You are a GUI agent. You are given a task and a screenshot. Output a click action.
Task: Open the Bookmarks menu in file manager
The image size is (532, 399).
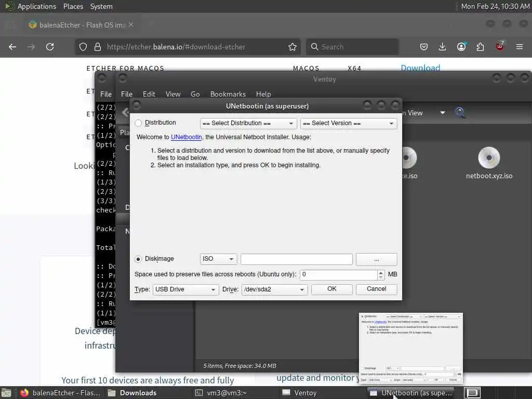point(228,94)
